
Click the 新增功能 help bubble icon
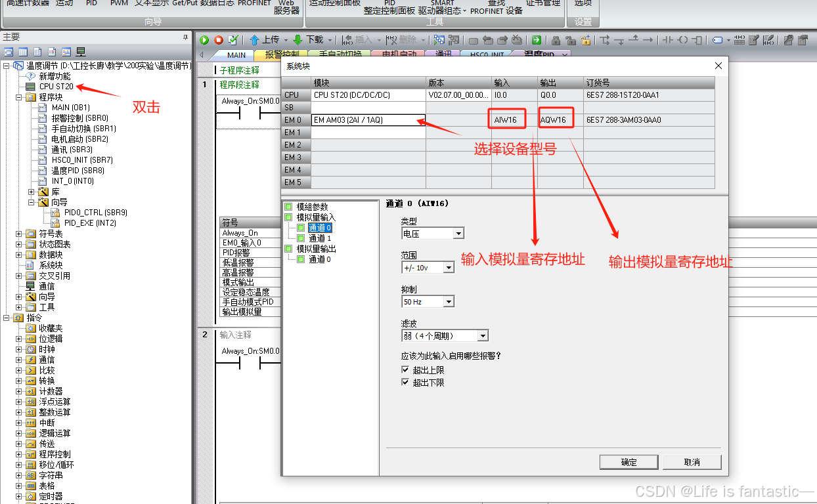pos(30,76)
